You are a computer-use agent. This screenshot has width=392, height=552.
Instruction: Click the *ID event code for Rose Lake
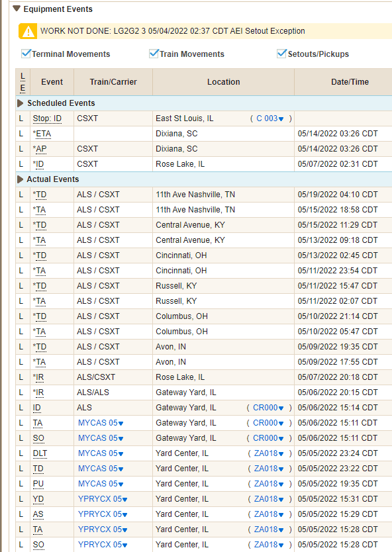click(x=38, y=164)
